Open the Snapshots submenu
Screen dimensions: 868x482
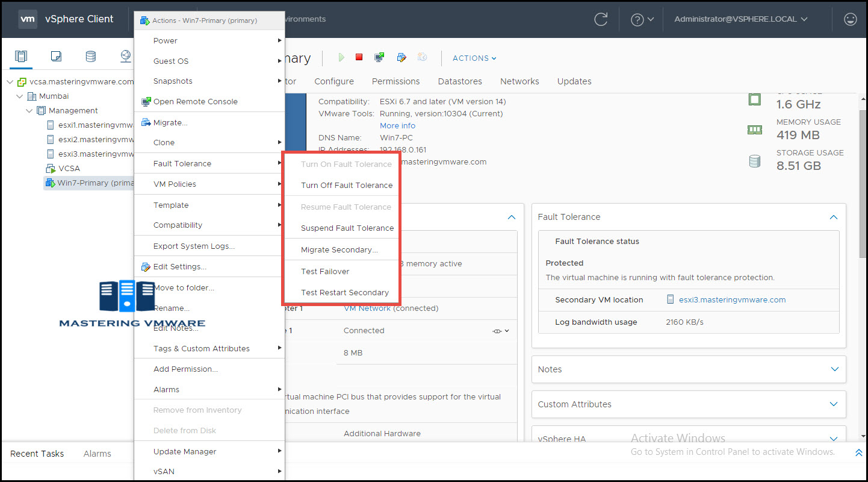pos(209,81)
